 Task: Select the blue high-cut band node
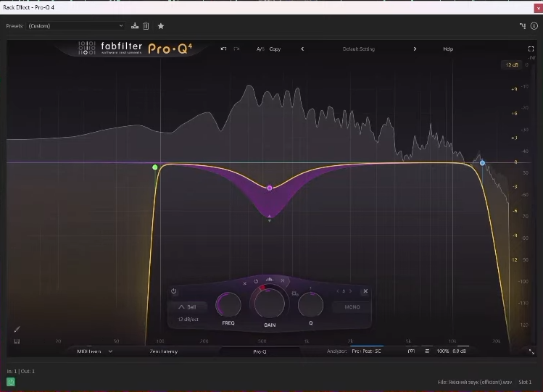[482, 162]
